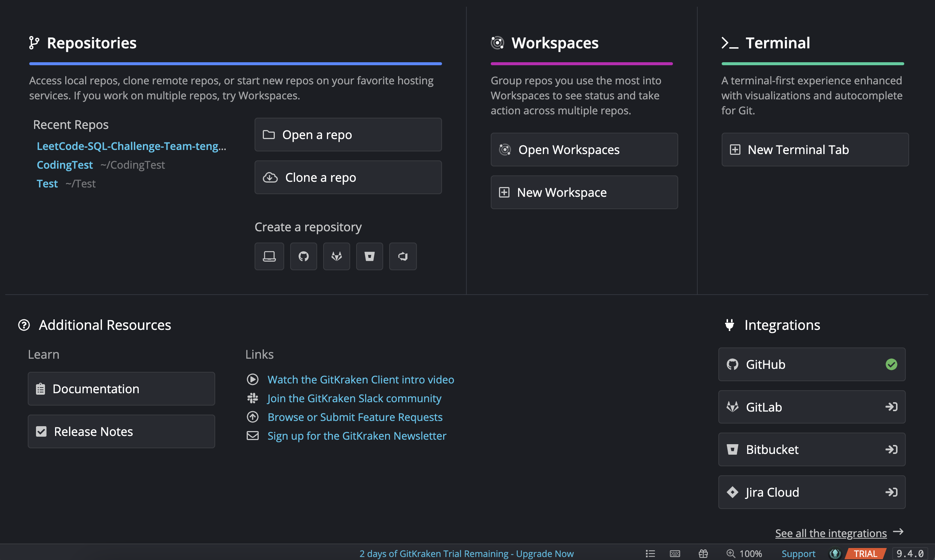Image resolution: width=935 pixels, height=560 pixels.
Task: Open Browse or Submit Feature Requests link
Action: point(355,417)
